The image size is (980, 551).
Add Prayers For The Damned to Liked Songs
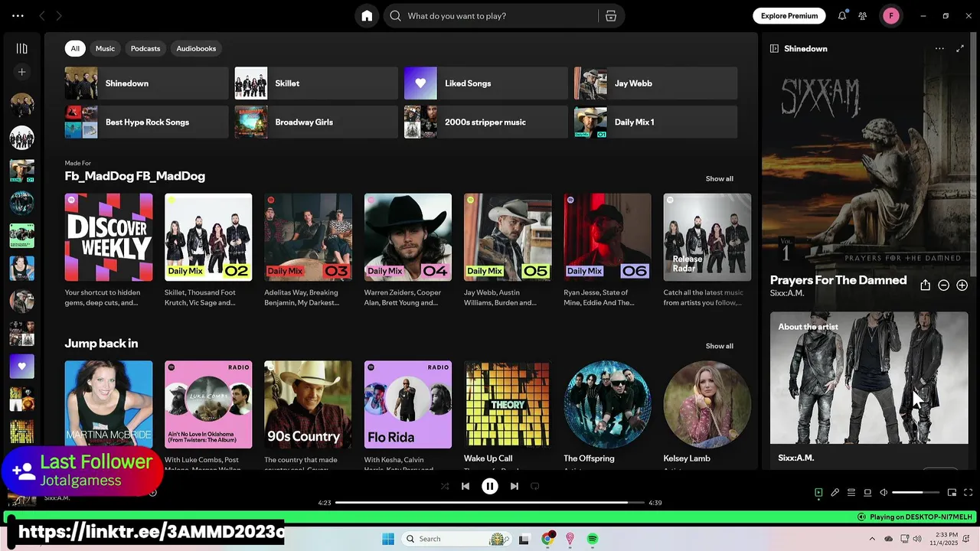click(962, 285)
